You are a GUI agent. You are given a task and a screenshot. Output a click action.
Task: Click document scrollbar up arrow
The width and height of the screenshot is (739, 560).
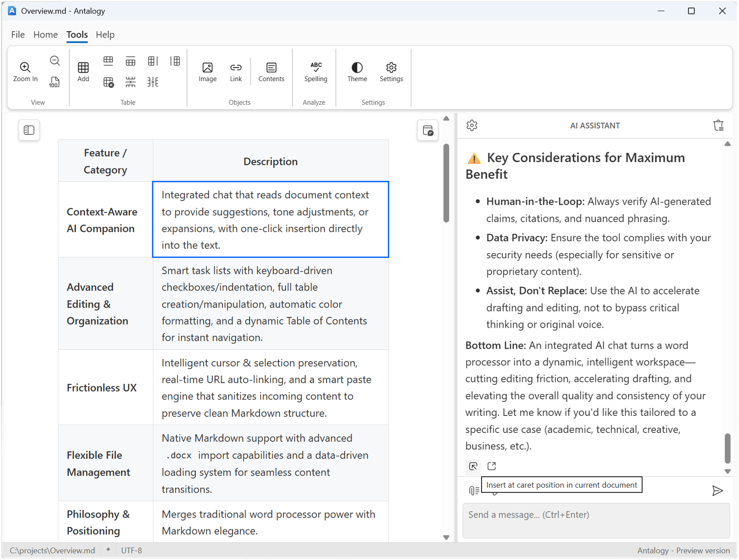point(447,119)
